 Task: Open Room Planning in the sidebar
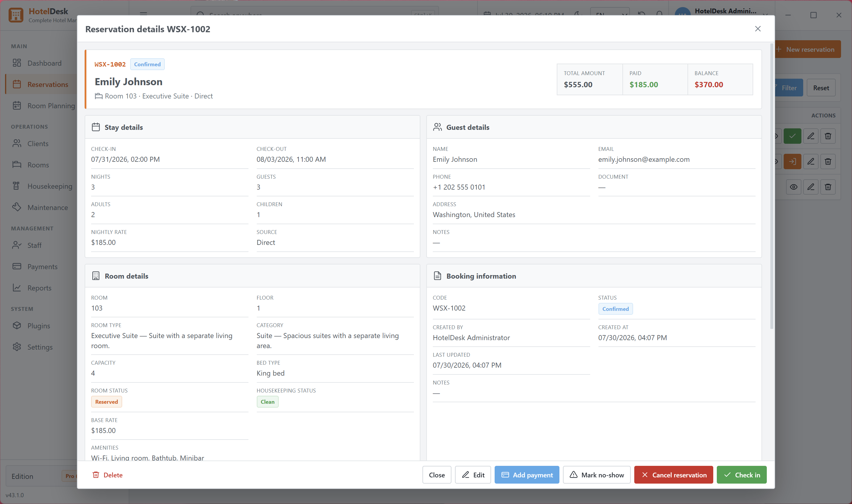click(x=41, y=106)
